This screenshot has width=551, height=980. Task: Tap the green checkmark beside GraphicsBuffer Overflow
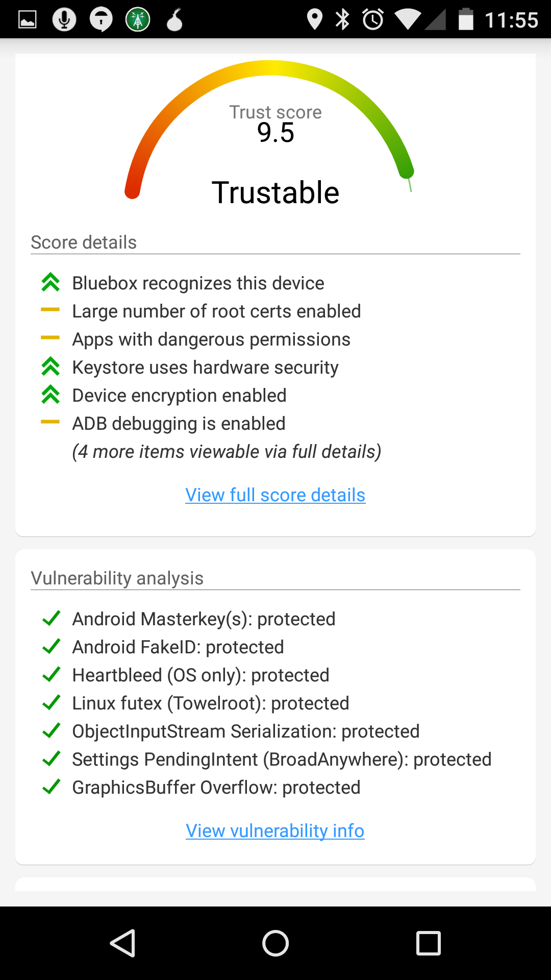pos(52,787)
